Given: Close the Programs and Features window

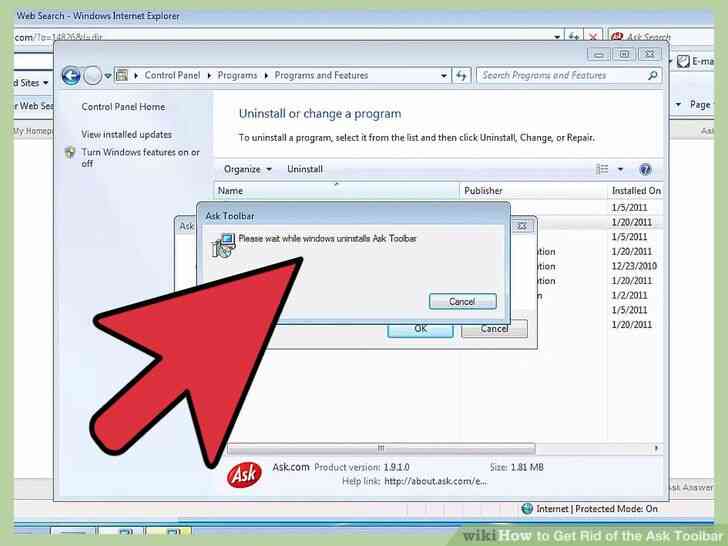Looking at the screenshot, I should [650, 54].
